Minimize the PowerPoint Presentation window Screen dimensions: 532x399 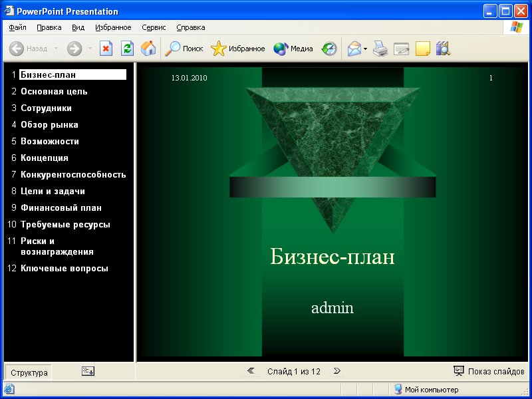490,11
